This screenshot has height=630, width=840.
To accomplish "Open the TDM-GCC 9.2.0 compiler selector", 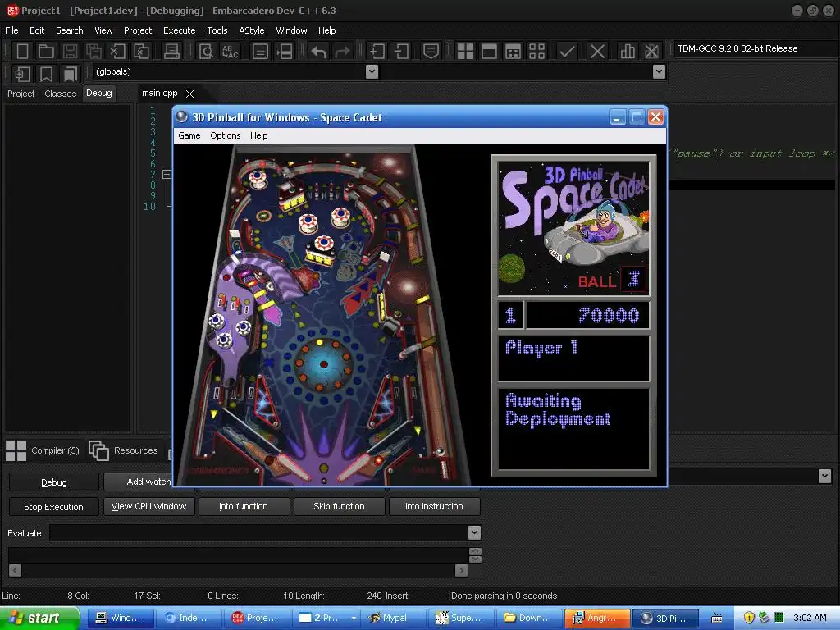I will click(x=755, y=48).
